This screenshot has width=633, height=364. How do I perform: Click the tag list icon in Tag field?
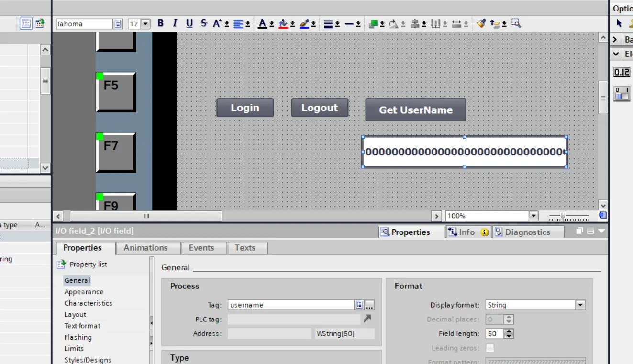[359, 305]
